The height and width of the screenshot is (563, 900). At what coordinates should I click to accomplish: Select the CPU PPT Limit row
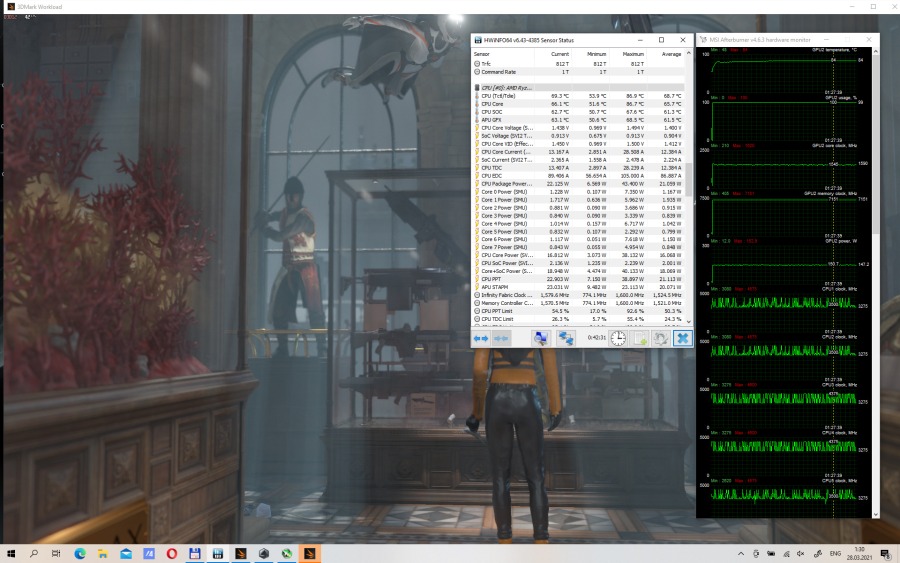(x=578, y=311)
